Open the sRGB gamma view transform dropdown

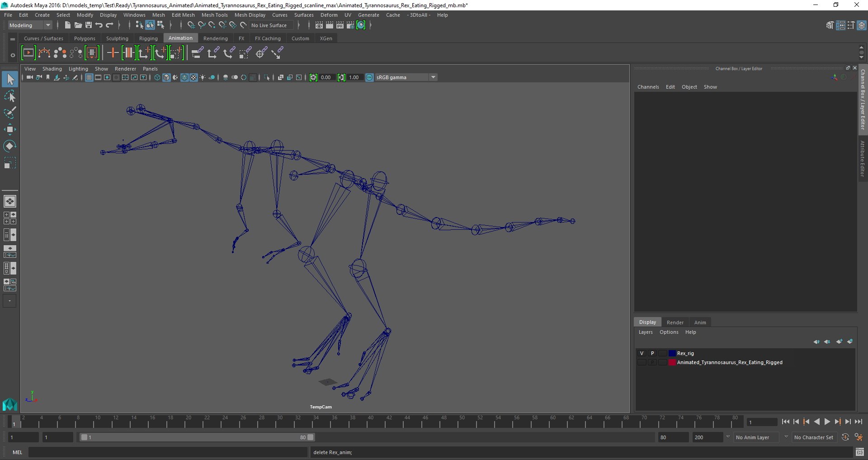[406, 77]
